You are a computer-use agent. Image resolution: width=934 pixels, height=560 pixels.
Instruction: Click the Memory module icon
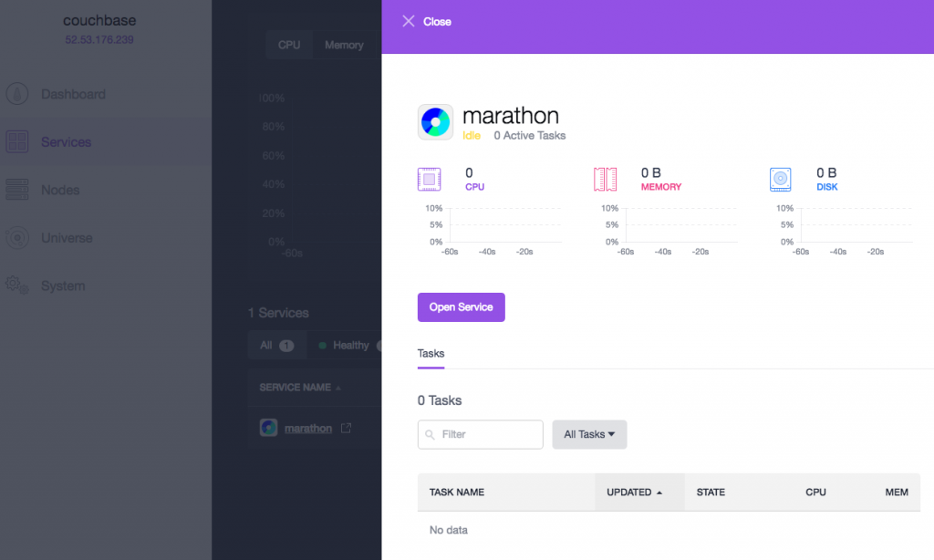[x=606, y=180]
